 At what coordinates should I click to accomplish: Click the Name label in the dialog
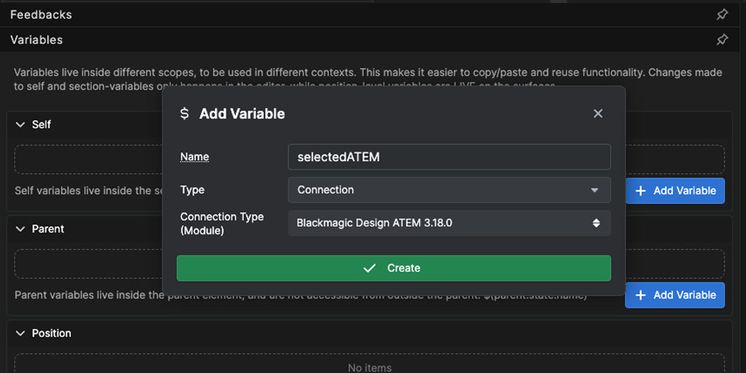tap(194, 157)
